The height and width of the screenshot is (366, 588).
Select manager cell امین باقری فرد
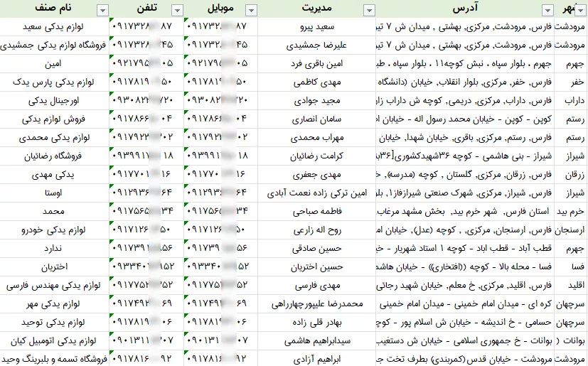(x=317, y=63)
